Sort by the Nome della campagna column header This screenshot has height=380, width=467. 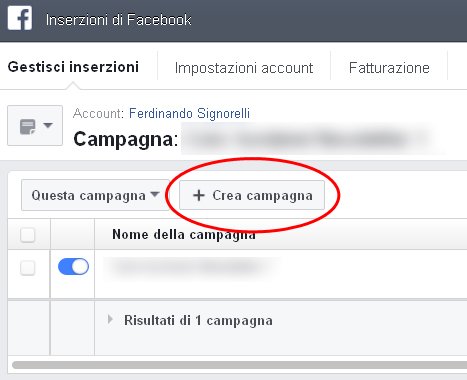click(184, 235)
